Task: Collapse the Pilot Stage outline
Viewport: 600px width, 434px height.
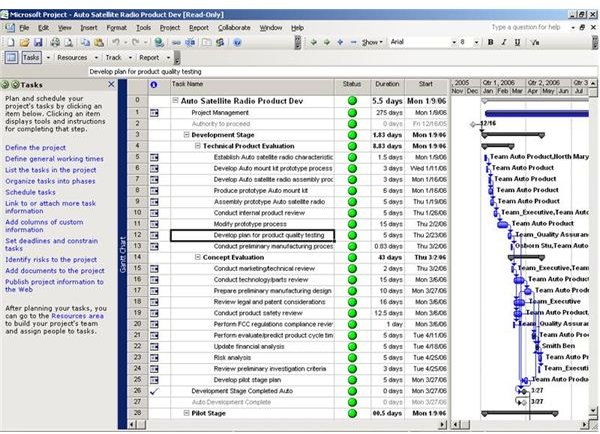Action: pos(186,413)
